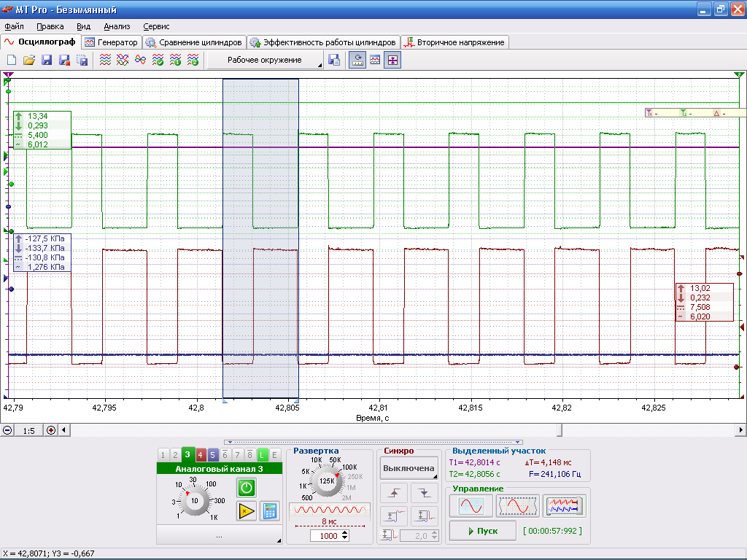
Task: Click the waveforms icon with badge 1
Action: [x=175, y=60]
